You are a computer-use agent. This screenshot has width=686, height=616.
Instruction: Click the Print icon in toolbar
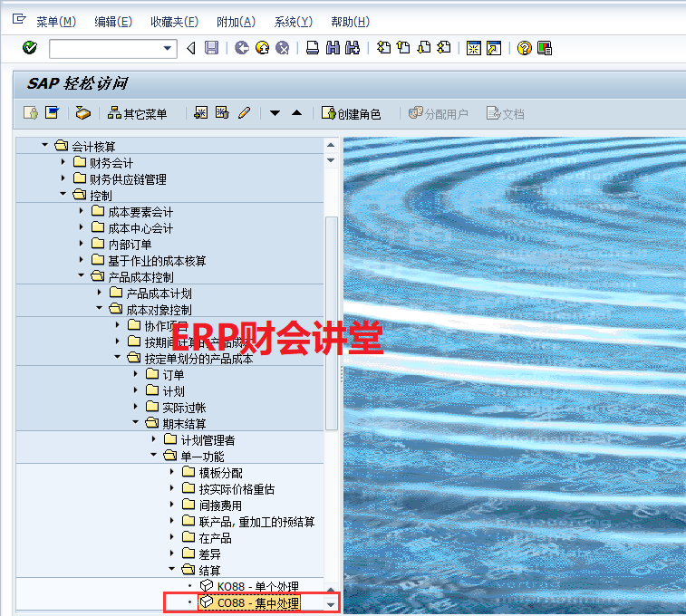tap(312, 48)
